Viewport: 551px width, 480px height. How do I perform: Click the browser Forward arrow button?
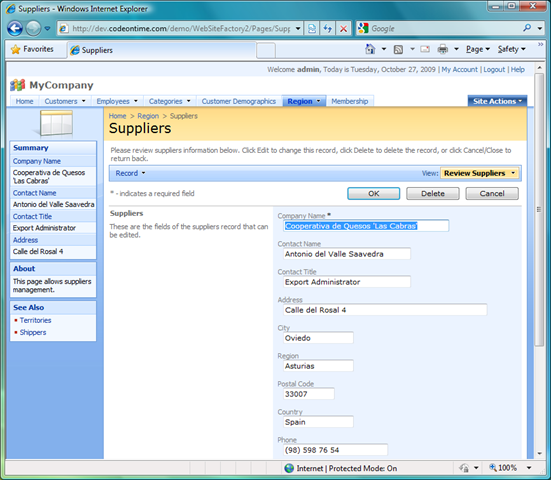click(x=33, y=28)
